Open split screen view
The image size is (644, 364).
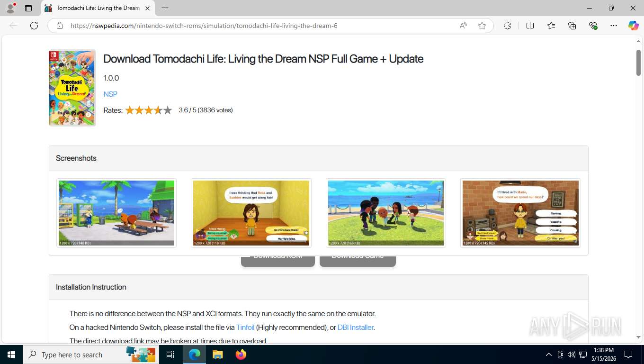(530, 26)
